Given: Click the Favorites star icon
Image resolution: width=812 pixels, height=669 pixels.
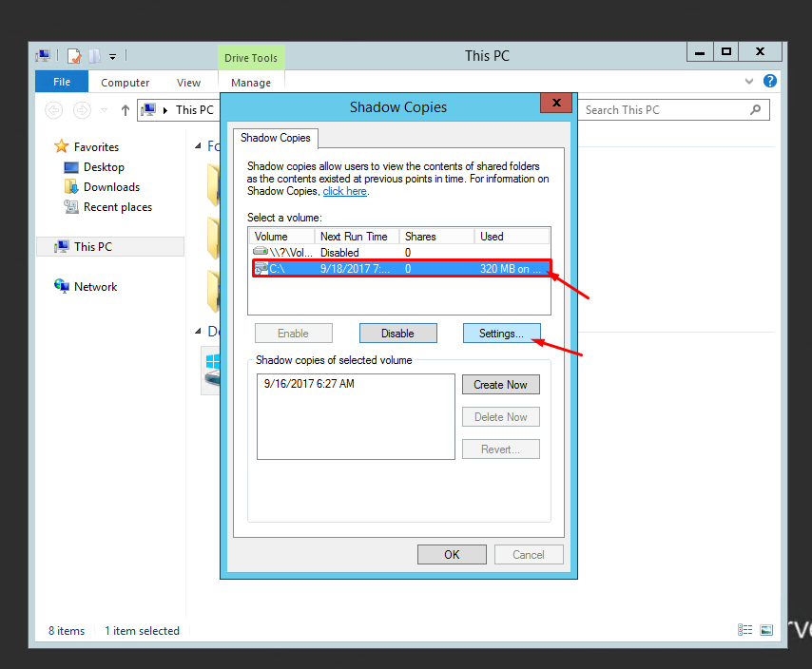Looking at the screenshot, I should [61, 146].
